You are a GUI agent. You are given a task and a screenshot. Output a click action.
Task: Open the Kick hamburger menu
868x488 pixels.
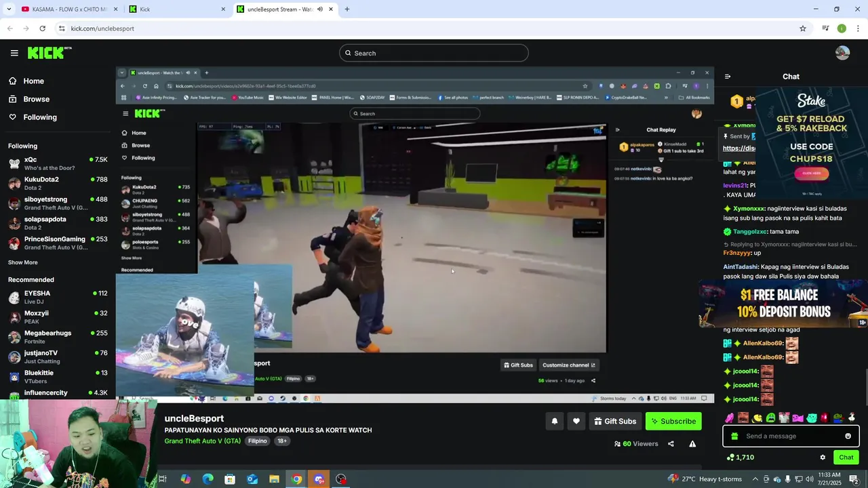[14, 53]
